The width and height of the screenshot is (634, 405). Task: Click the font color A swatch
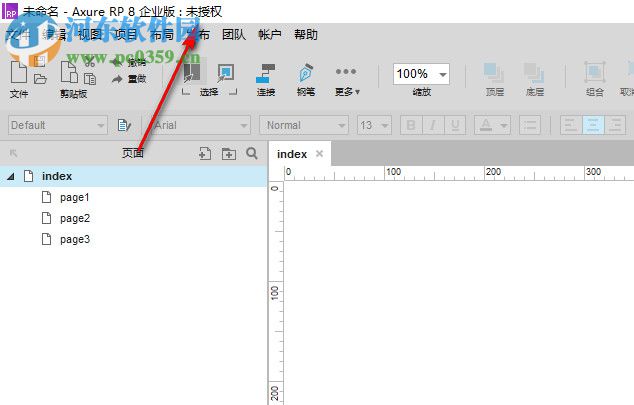coord(486,125)
